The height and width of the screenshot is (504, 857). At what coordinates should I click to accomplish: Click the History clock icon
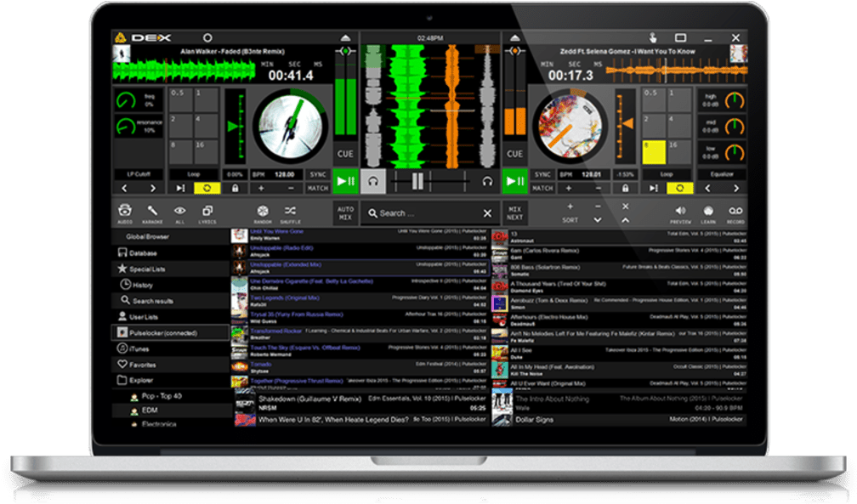coord(125,284)
